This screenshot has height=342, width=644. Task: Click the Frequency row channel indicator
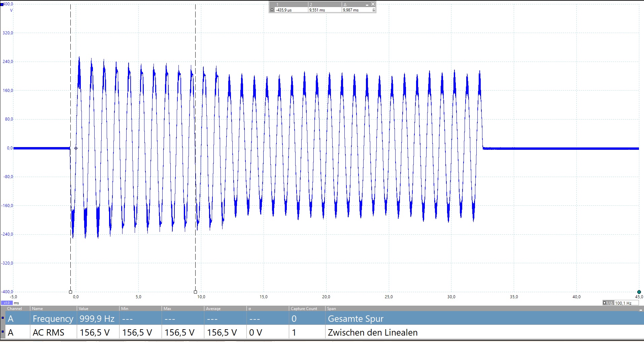coord(3,318)
